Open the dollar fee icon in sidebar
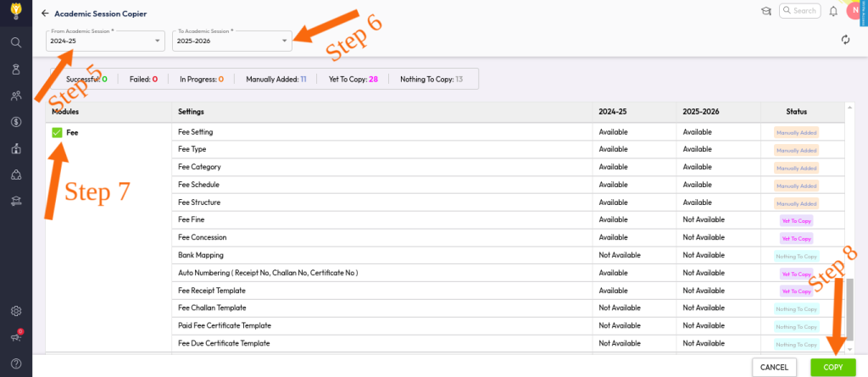Viewport: 868px width, 377px height. click(x=15, y=122)
